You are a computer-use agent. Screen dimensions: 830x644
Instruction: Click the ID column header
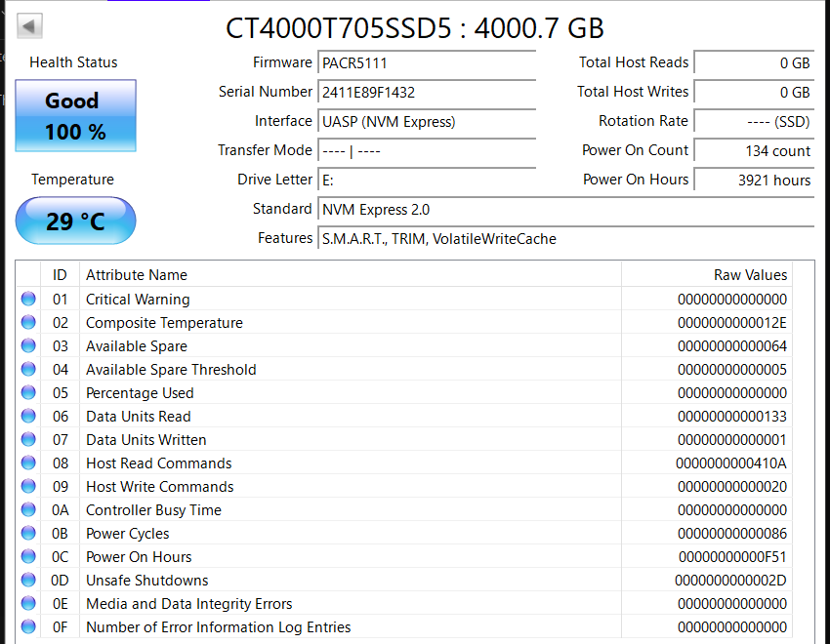[x=60, y=275]
